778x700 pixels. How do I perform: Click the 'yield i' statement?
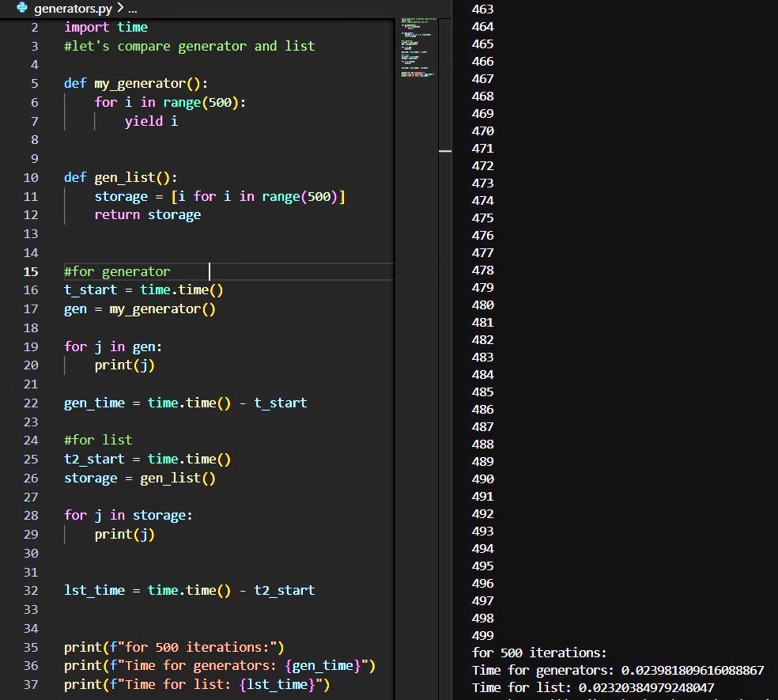click(x=151, y=121)
